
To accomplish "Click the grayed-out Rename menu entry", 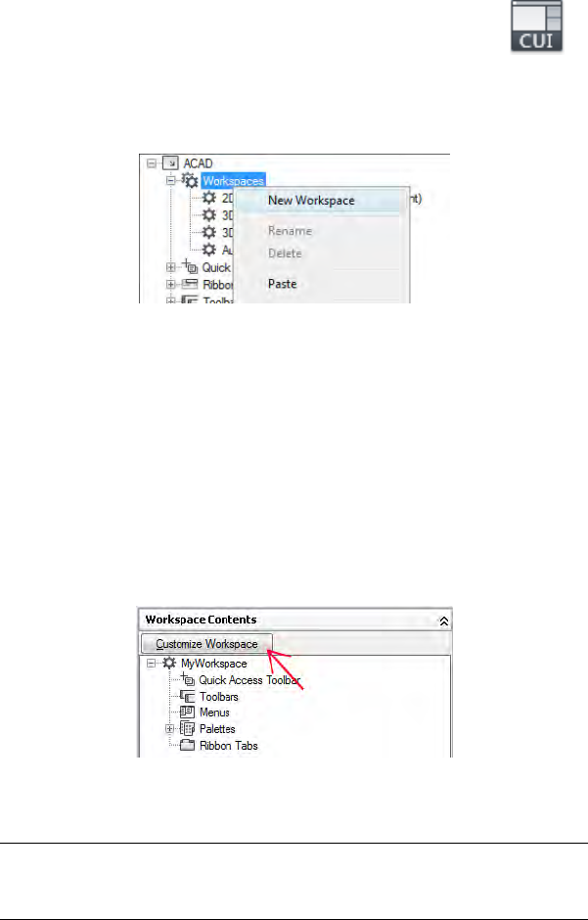I will [290, 231].
